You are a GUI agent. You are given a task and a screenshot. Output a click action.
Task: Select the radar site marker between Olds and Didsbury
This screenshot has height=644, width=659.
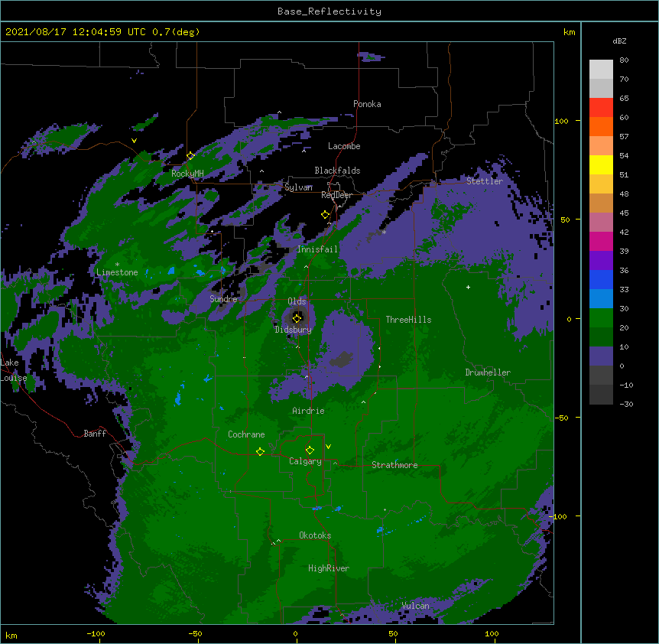click(x=297, y=318)
